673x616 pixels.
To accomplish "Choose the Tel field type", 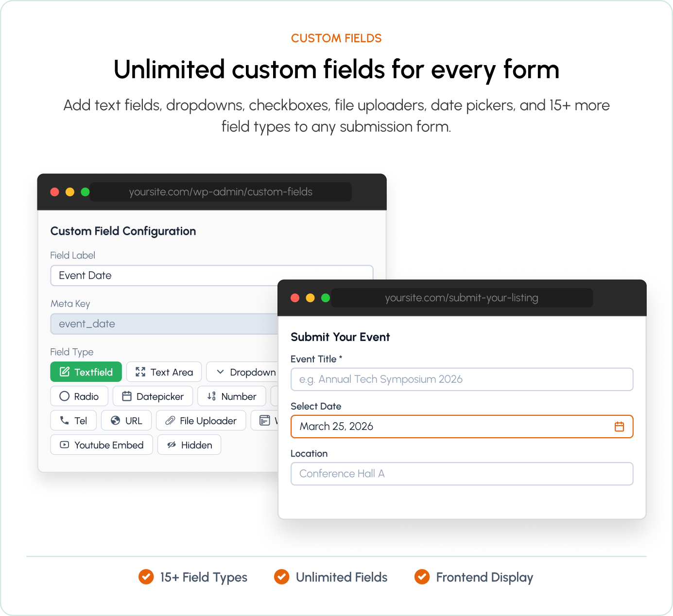I will click(73, 421).
